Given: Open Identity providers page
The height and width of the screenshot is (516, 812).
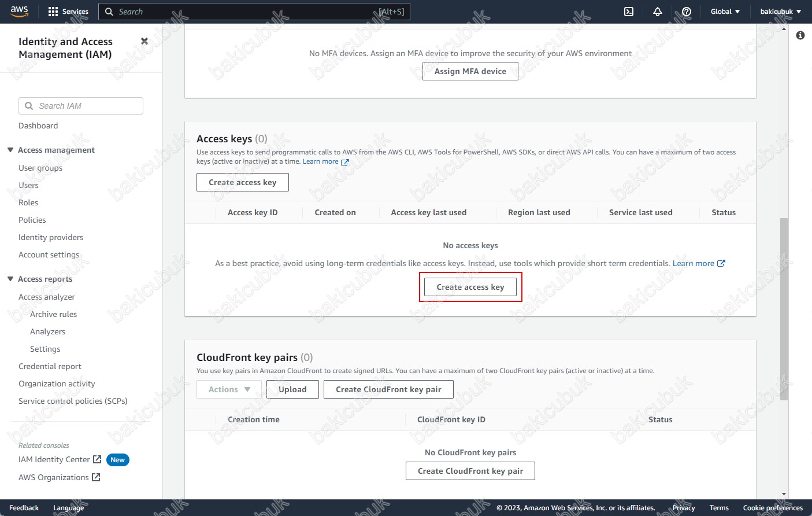Looking at the screenshot, I should (x=51, y=237).
